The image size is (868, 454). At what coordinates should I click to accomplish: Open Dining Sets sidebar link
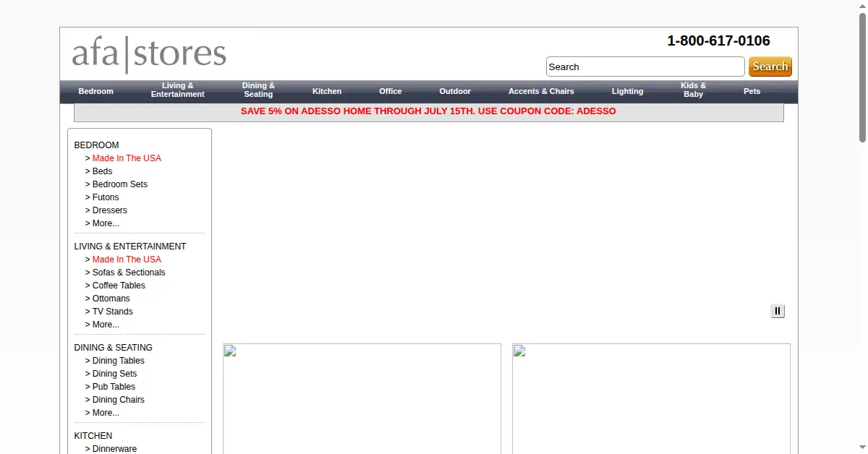point(114,374)
